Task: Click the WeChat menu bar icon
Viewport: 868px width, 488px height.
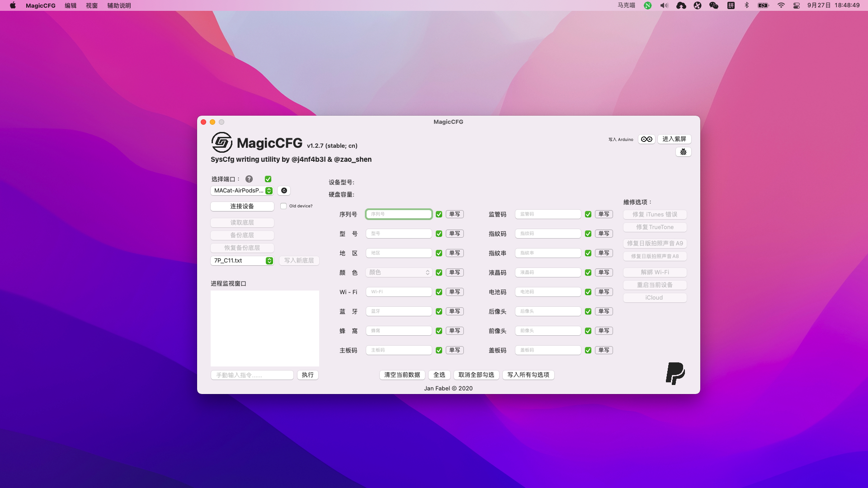Action: (x=714, y=5)
